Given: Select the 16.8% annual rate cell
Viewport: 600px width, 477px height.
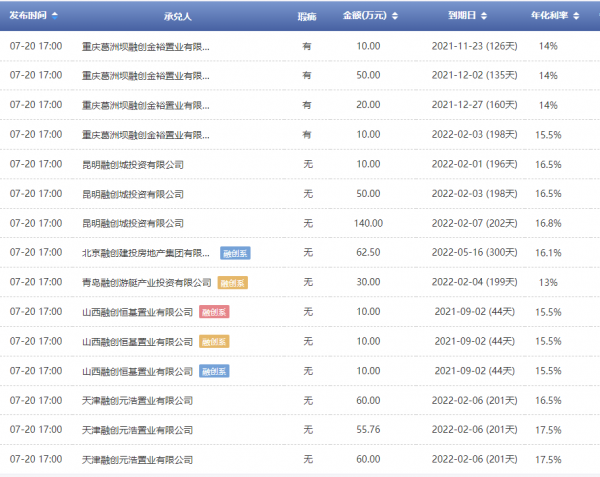Looking at the screenshot, I should 548,223.
